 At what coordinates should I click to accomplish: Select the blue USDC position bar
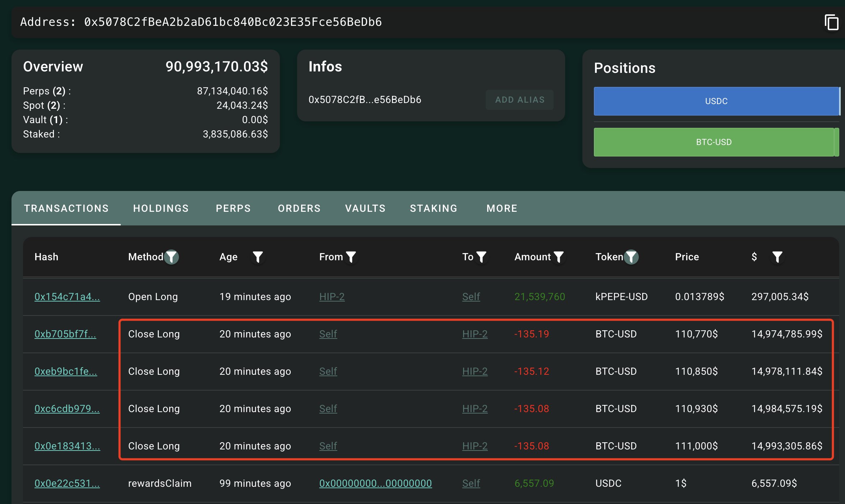(x=716, y=101)
